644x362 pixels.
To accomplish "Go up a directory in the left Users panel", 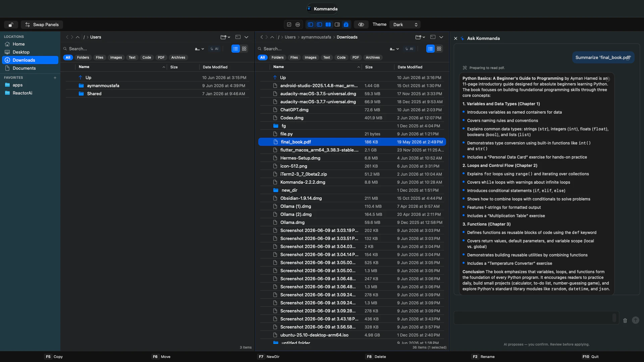I will click(x=77, y=37).
